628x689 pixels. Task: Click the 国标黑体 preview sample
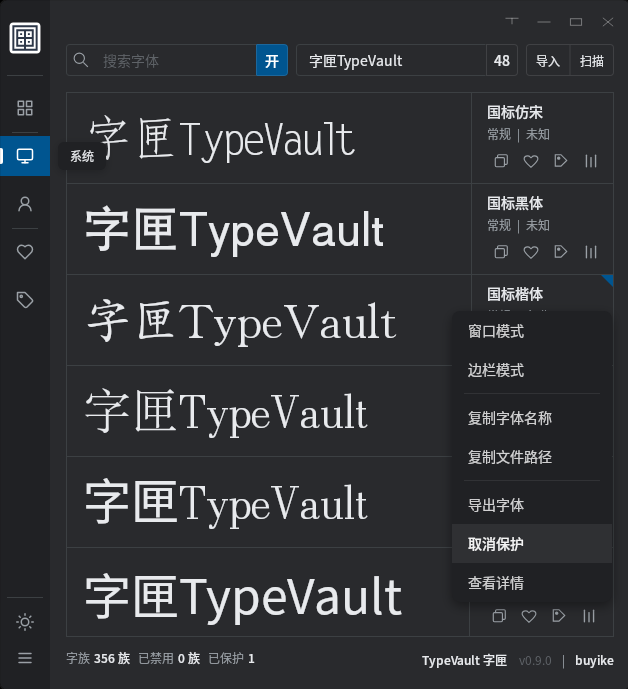(x=269, y=229)
